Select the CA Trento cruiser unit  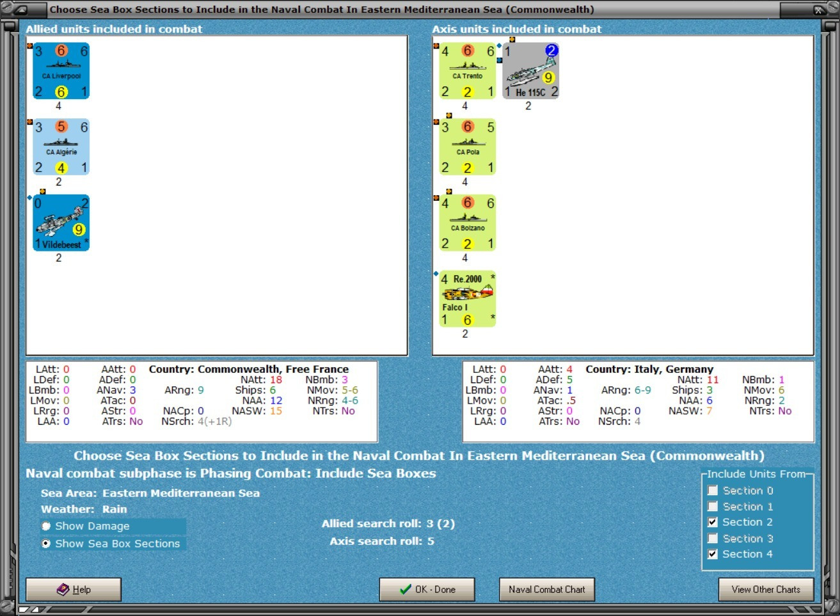pos(468,71)
